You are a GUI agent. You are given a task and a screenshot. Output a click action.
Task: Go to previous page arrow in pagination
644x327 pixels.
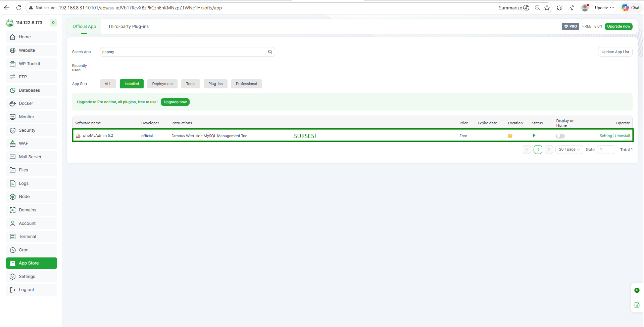coord(527,150)
